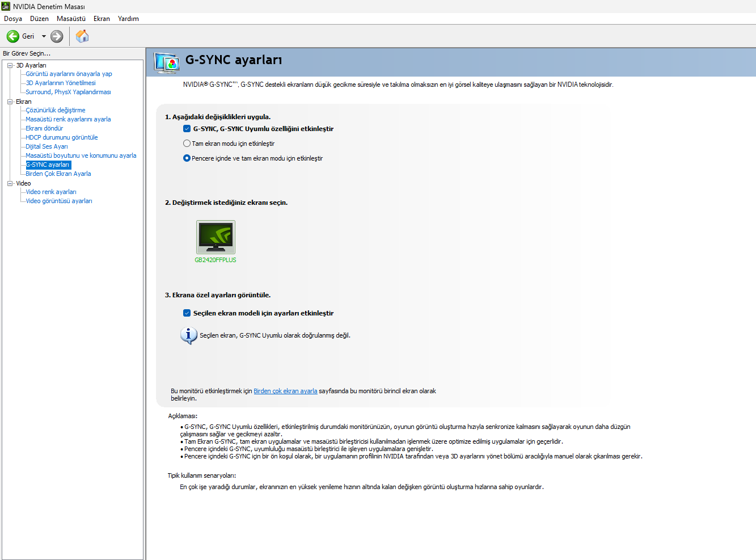This screenshot has width=756, height=560.
Task: Click the NVIDIA title bar app icon
Action: pos(6,6)
